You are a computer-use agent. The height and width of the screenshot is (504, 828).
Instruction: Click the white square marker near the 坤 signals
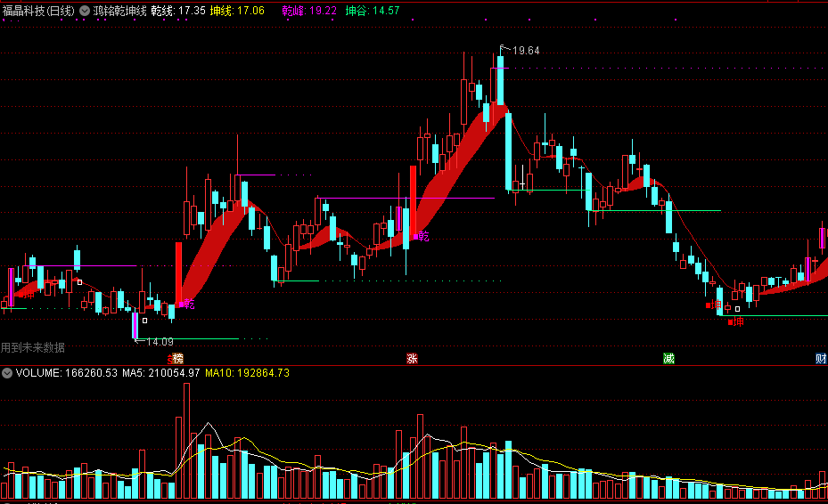pos(738,309)
